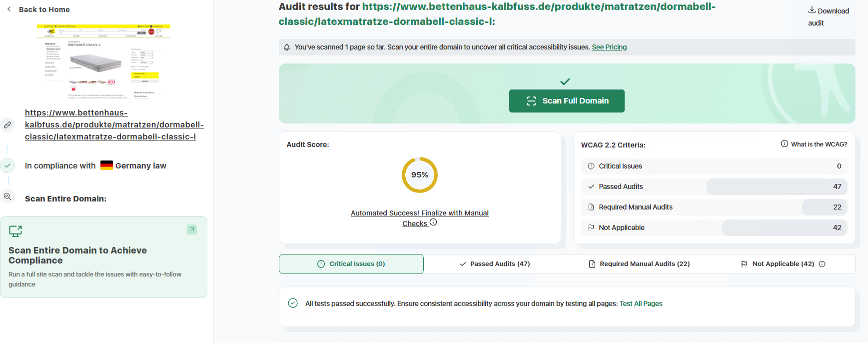Image resolution: width=868 pixels, height=343 pixels.
Task: Click the link chain icon in left sidebar
Action: point(7,125)
